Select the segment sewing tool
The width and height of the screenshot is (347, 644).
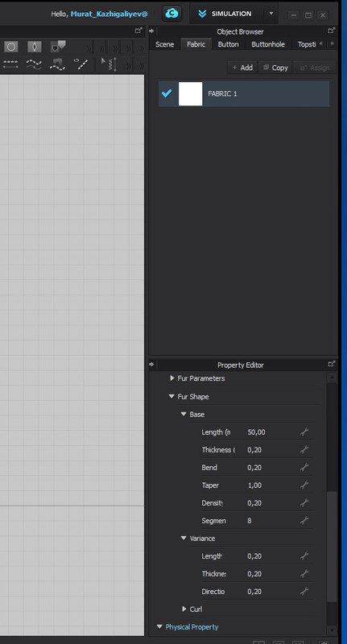10,64
